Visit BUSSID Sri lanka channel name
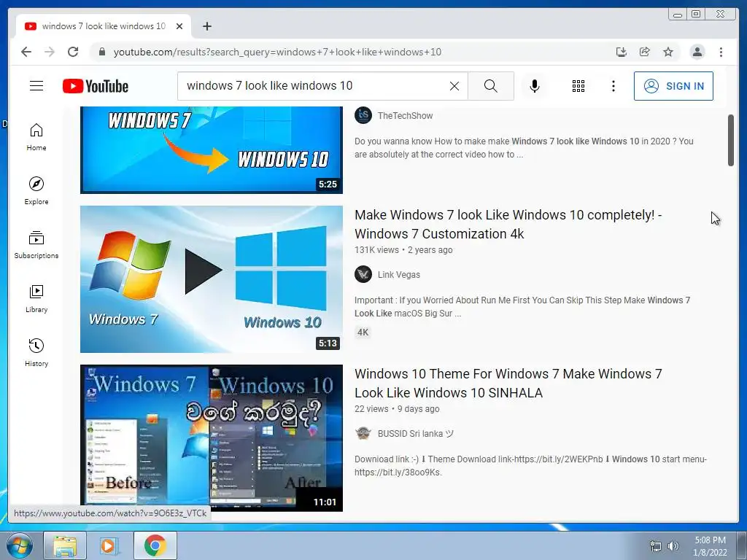 (415, 434)
